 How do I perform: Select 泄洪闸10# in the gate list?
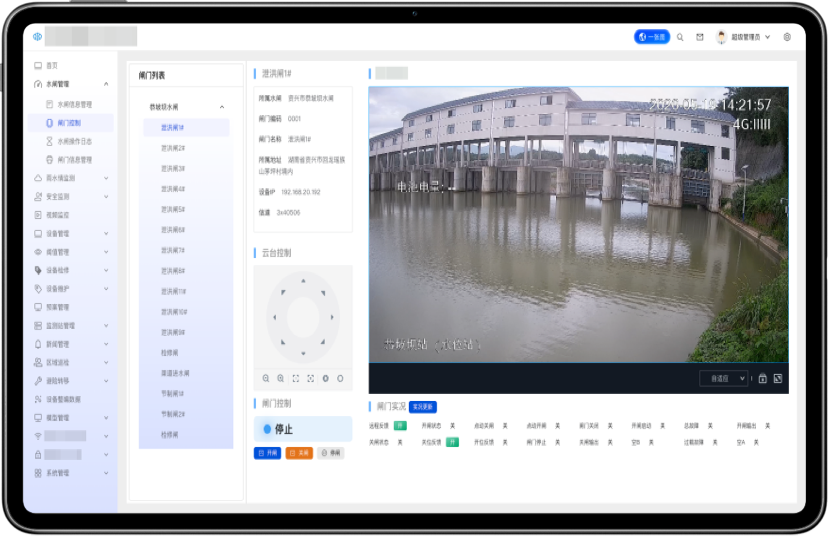point(186,312)
